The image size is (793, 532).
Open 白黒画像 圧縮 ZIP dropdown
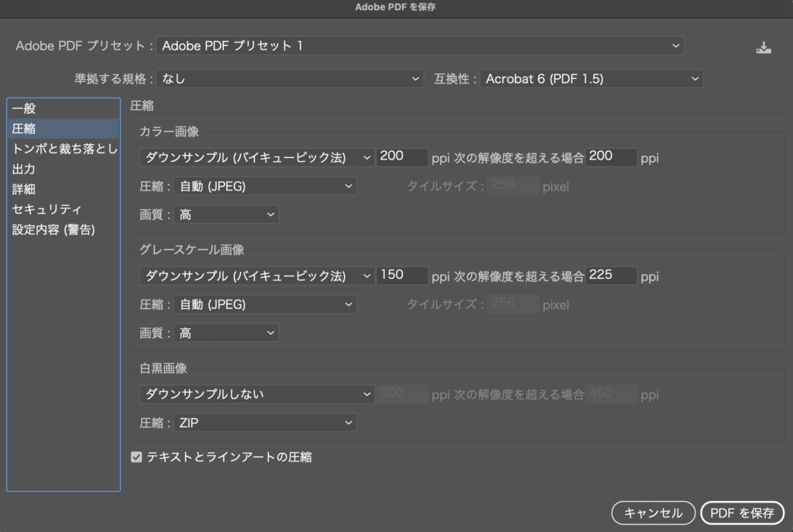click(265, 423)
